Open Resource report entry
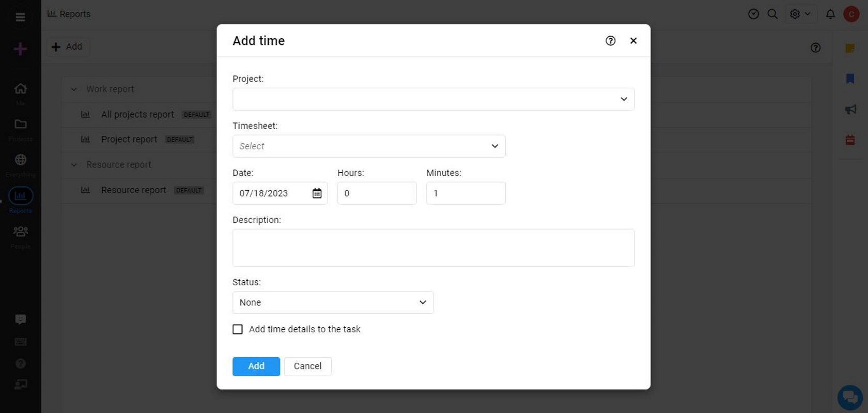Viewport: 868px width, 413px height. [x=134, y=190]
